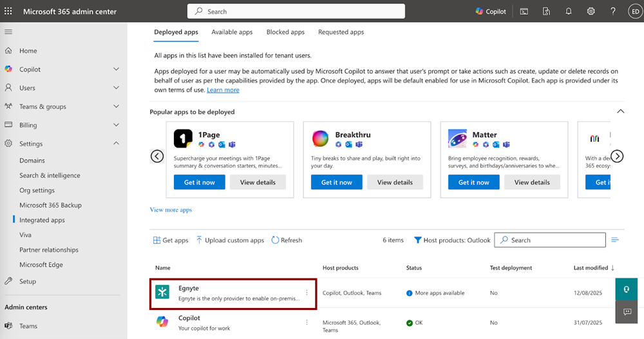Expand the Users navigation section

[x=116, y=88]
